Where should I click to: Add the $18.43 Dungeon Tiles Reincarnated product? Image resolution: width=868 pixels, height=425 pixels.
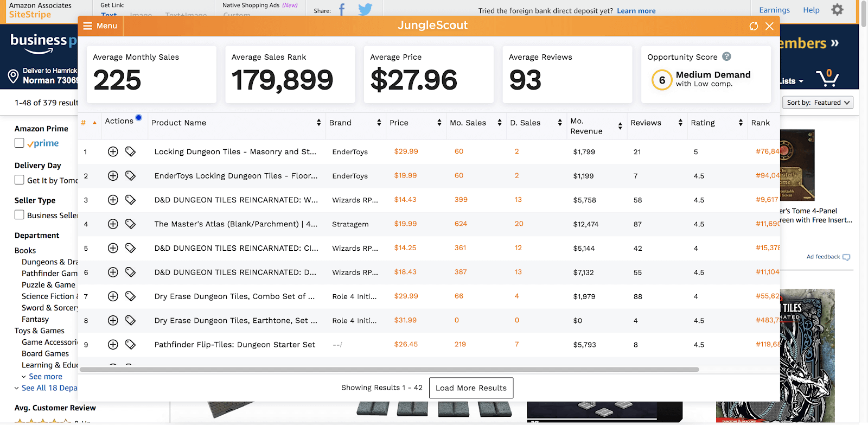(113, 272)
